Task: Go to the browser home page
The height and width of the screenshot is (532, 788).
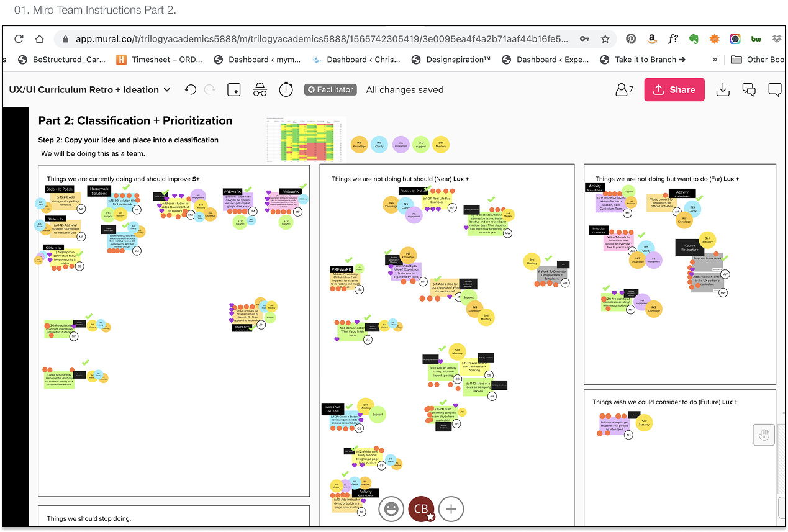Action: click(x=39, y=39)
